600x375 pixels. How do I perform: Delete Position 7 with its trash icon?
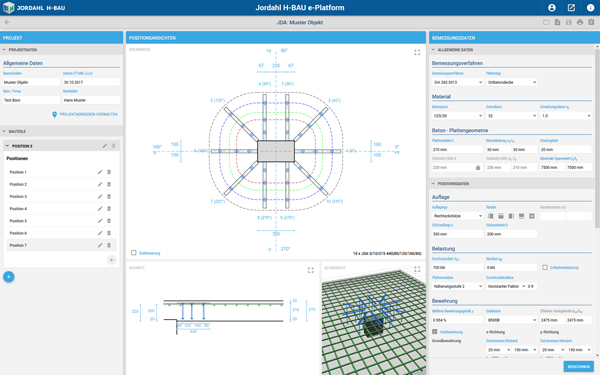click(x=109, y=245)
